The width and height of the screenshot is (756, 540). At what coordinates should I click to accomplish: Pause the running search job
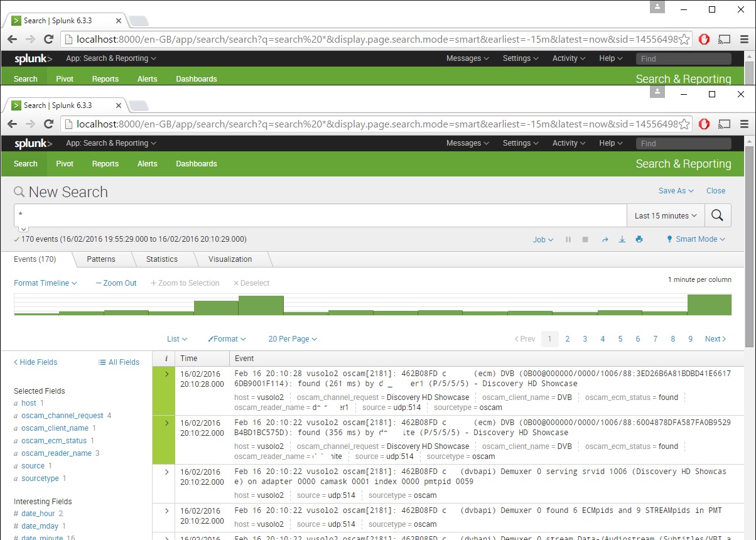(568, 239)
